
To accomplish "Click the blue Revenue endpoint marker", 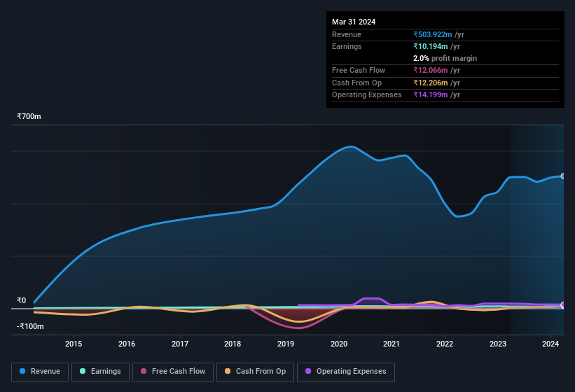I will coord(562,176).
